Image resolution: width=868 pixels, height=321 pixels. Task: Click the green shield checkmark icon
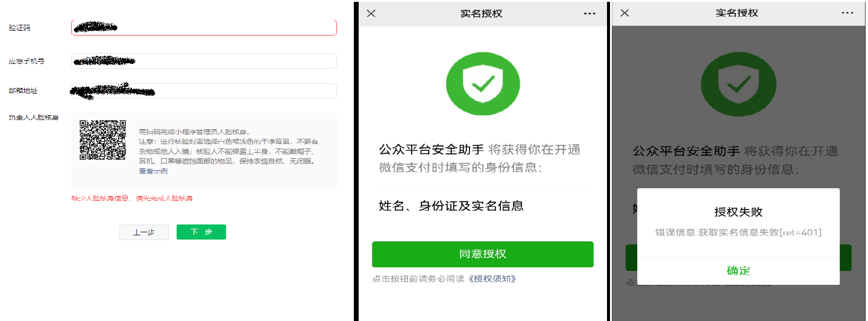[x=483, y=84]
